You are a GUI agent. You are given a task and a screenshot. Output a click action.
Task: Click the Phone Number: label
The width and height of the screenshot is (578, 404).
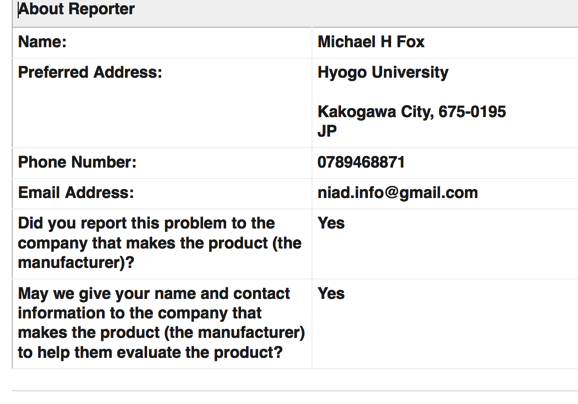click(x=77, y=162)
